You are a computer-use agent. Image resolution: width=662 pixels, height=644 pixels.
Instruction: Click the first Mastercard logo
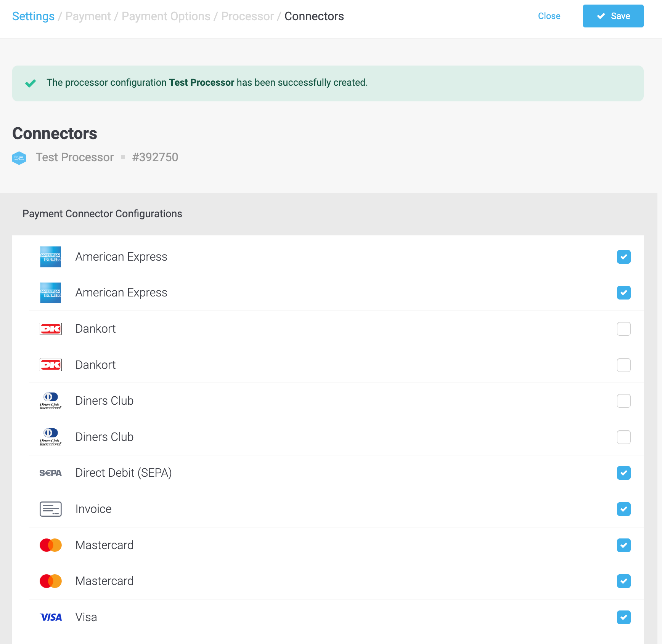[x=50, y=545]
